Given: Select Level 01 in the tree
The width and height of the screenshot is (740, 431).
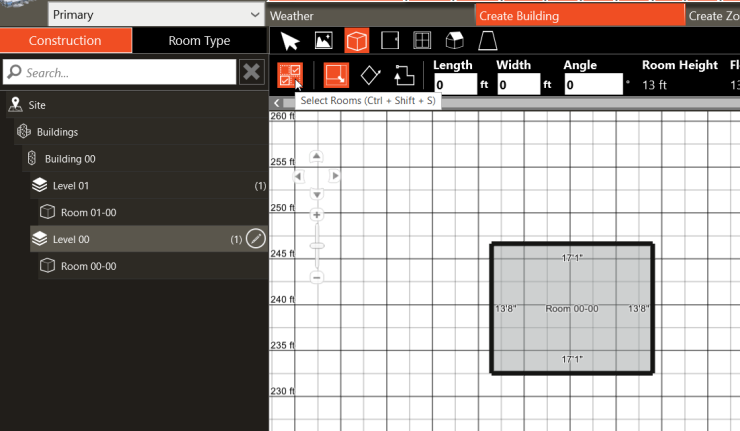Looking at the screenshot, I should [149, 186].
